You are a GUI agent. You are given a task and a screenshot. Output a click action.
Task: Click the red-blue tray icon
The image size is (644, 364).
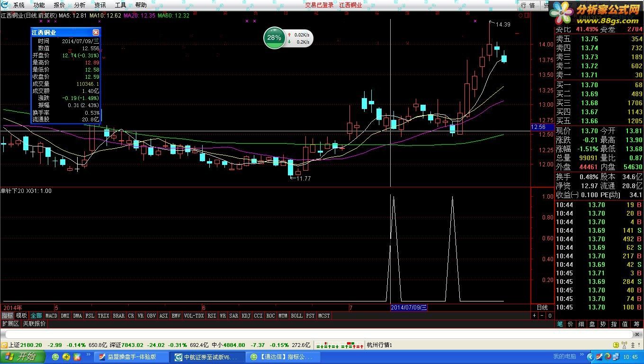click(x=599, y=356)
